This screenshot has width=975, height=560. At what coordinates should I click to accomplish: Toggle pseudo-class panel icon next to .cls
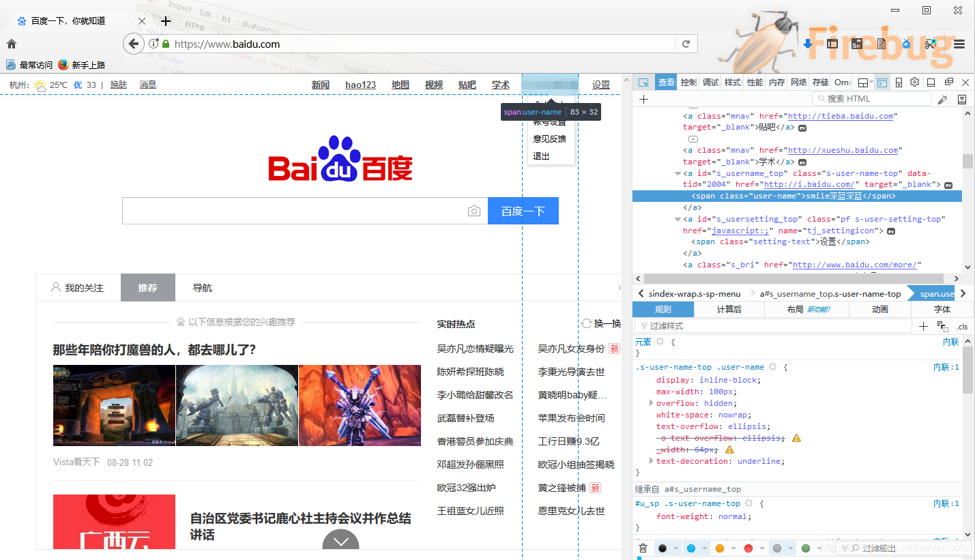pos(942,326)
